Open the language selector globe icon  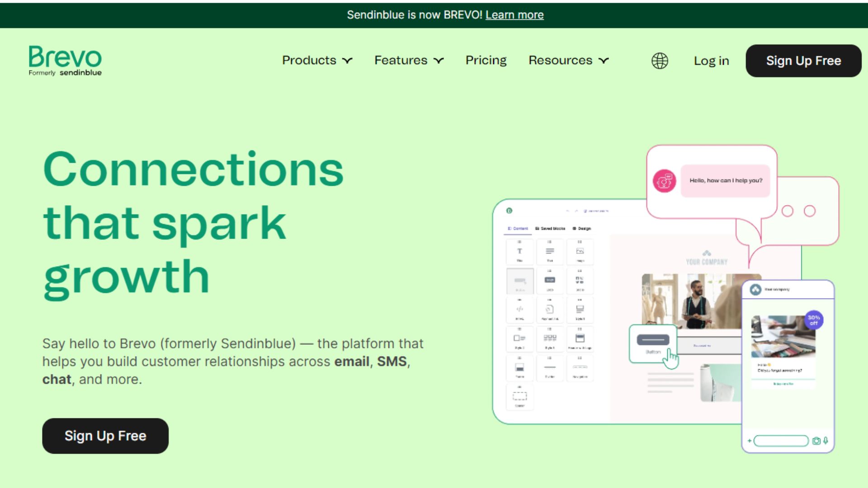tap(660, 61)
